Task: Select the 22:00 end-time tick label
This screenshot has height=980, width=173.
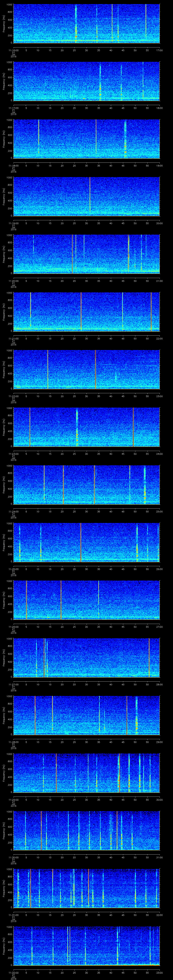Action: [159, 339]
